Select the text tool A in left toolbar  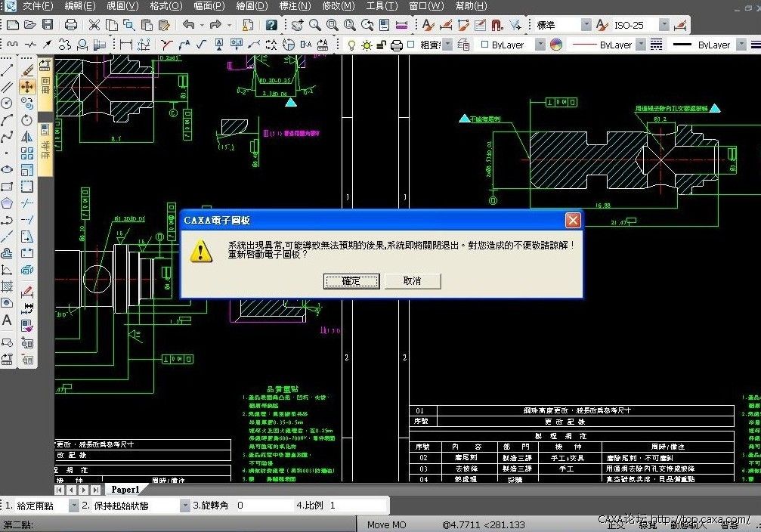click(7, 320)
